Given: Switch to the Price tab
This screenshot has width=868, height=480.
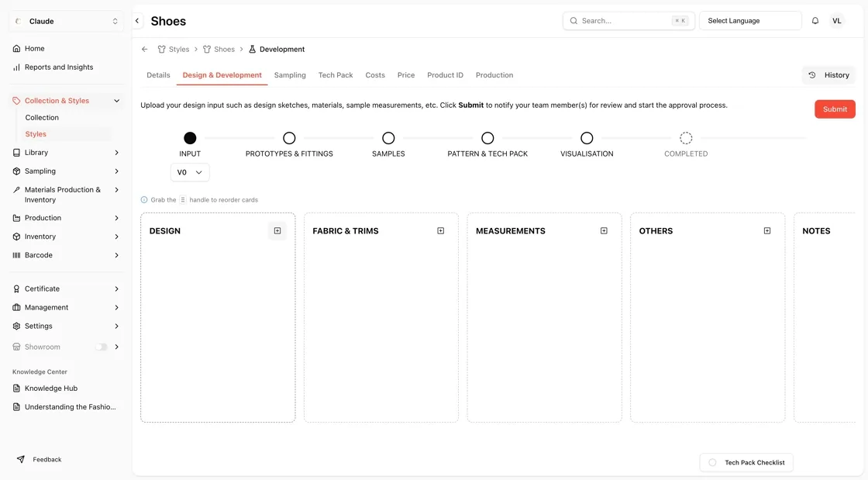Looking at the screenshot, I should pyautogui.click(x=406, y=75).
